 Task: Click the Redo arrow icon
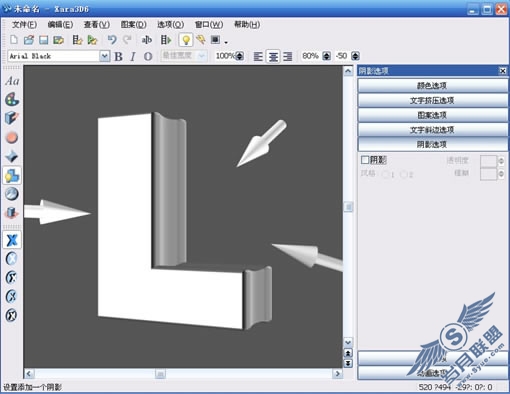point(127,40)
